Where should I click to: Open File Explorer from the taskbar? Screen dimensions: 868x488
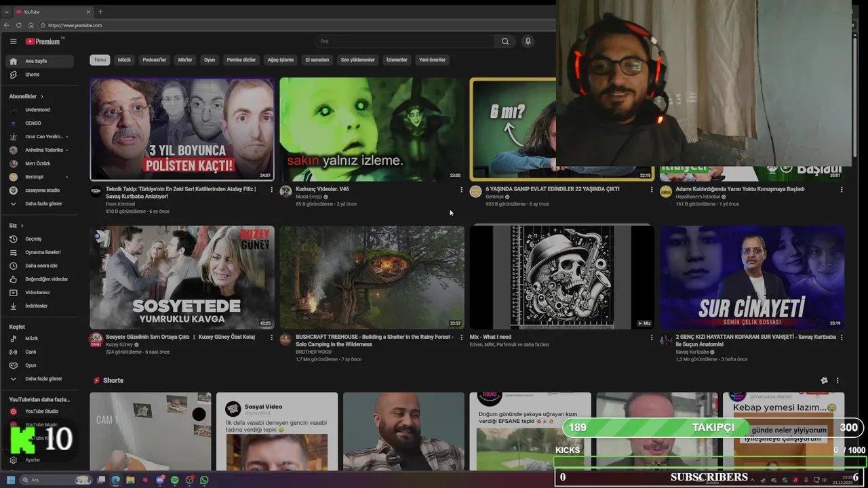point(130,480)
